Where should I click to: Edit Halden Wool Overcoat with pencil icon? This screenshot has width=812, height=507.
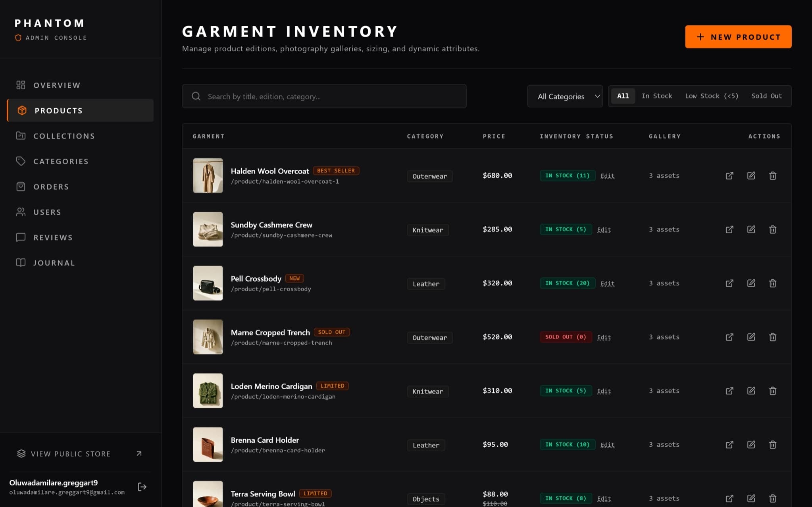click(x=751, y=176)
